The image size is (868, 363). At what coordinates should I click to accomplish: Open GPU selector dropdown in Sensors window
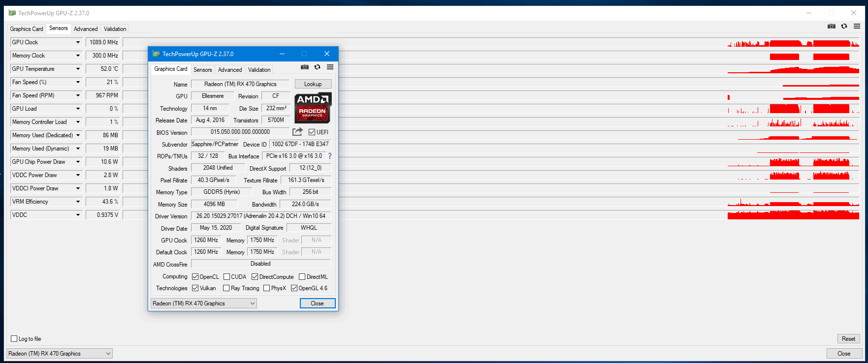(x=59, y=354)
